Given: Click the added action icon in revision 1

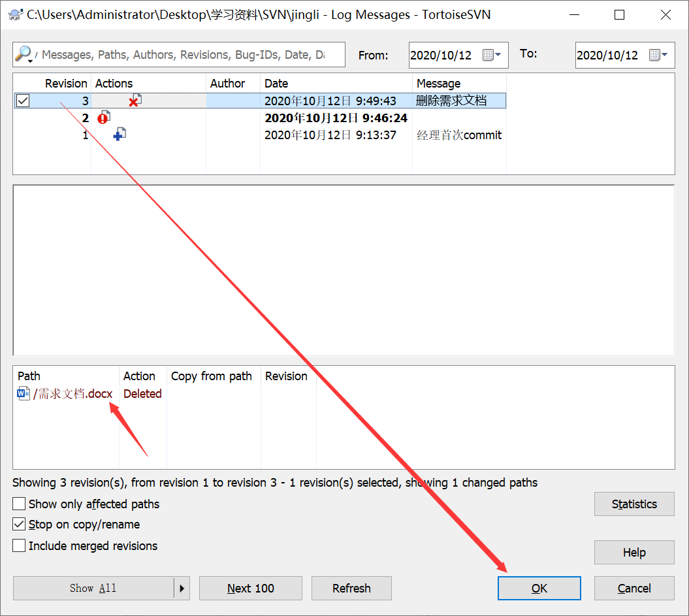Looking at the screenshot, I should pos(120,134).
